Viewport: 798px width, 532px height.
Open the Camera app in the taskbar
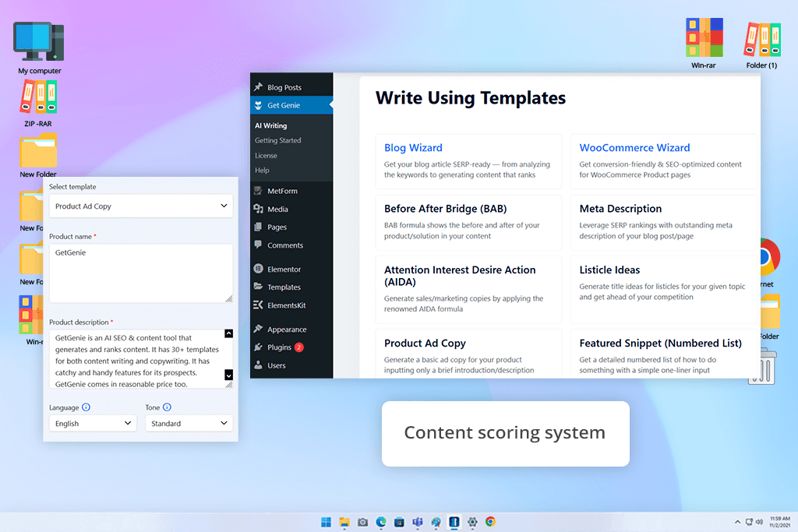(363, 522)
